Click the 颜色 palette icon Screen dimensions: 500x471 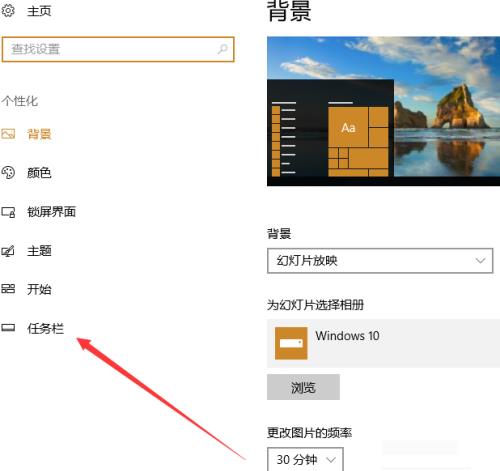point(8,173)
